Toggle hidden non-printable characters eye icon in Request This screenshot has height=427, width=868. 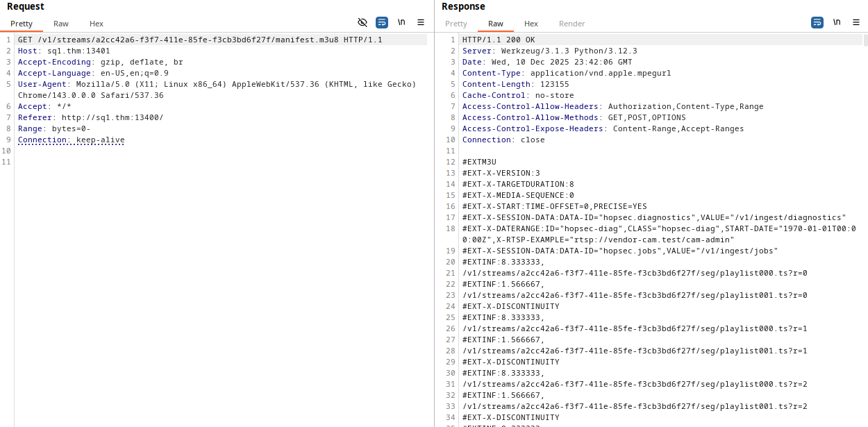click(x=362, y=22)
